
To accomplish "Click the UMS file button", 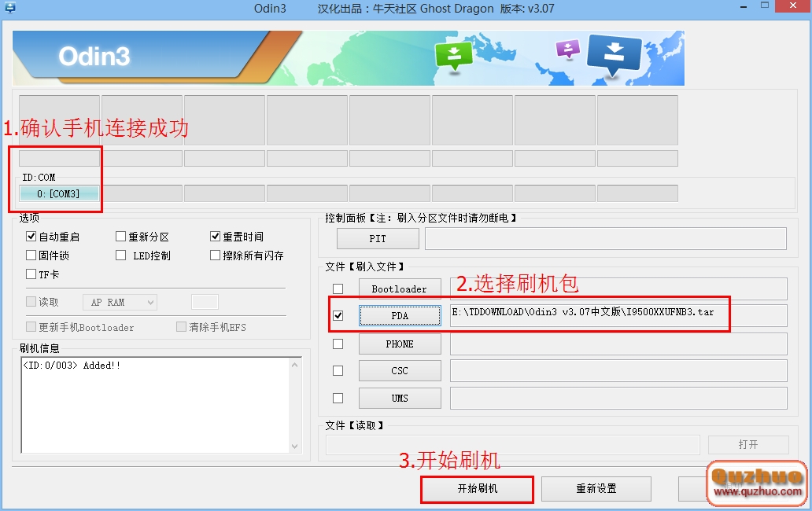I will pos(400,398).
